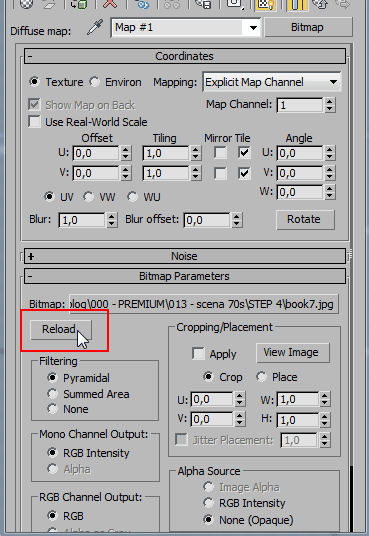Click the book7.jpg bitmap path button
Screen dimensions: 369x536
(x=204, y=304)
